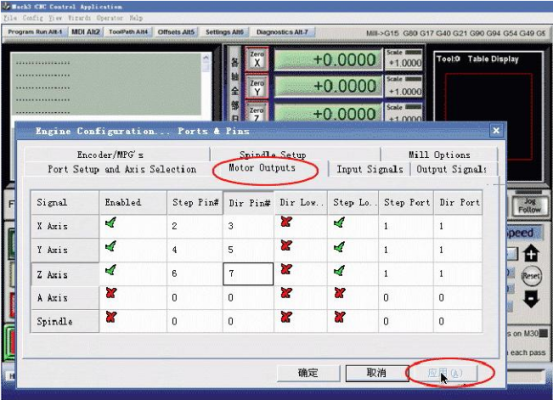This screenshot has height=401, width=554.
Task: Click the 确定 (OK) button
Action: (x=308, y=373)
